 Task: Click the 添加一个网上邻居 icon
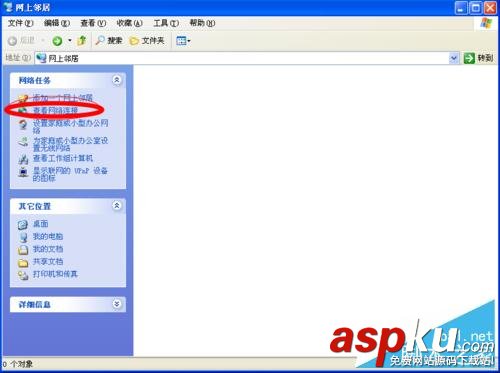coord(23,98)
